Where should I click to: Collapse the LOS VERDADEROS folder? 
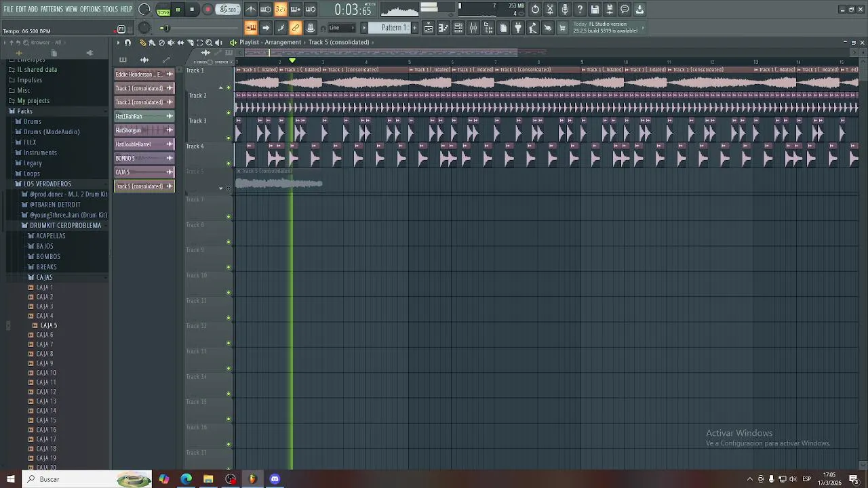(x=47, y=184)
